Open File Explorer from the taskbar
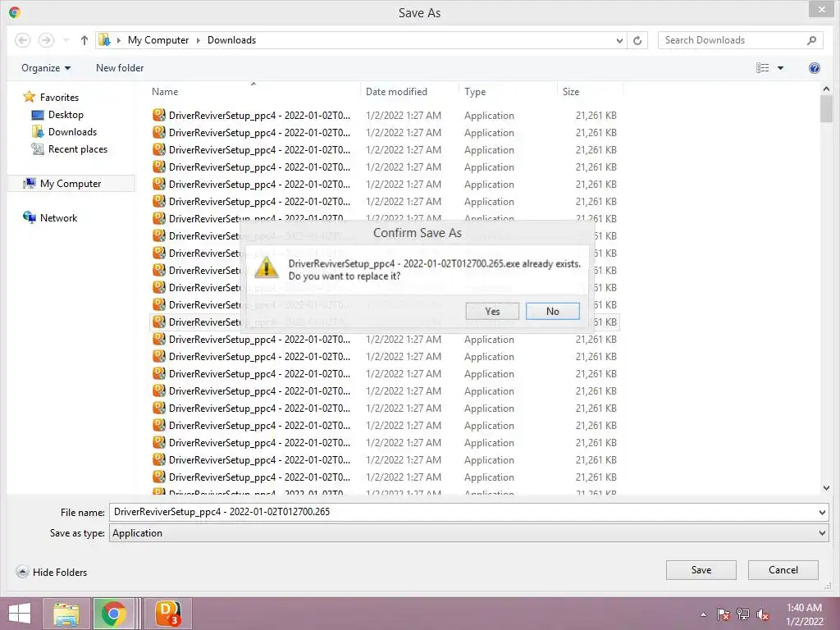The height and width of the screenshot is (630, 840). [66, 614]
